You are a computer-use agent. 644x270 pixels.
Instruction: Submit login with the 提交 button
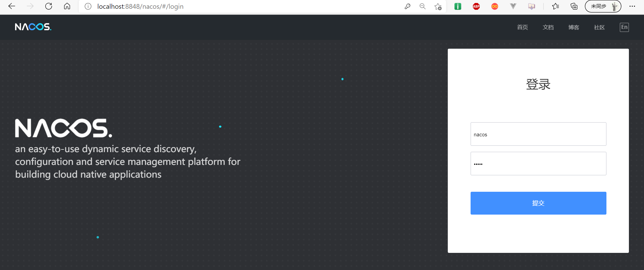click(x=538, y=203)
